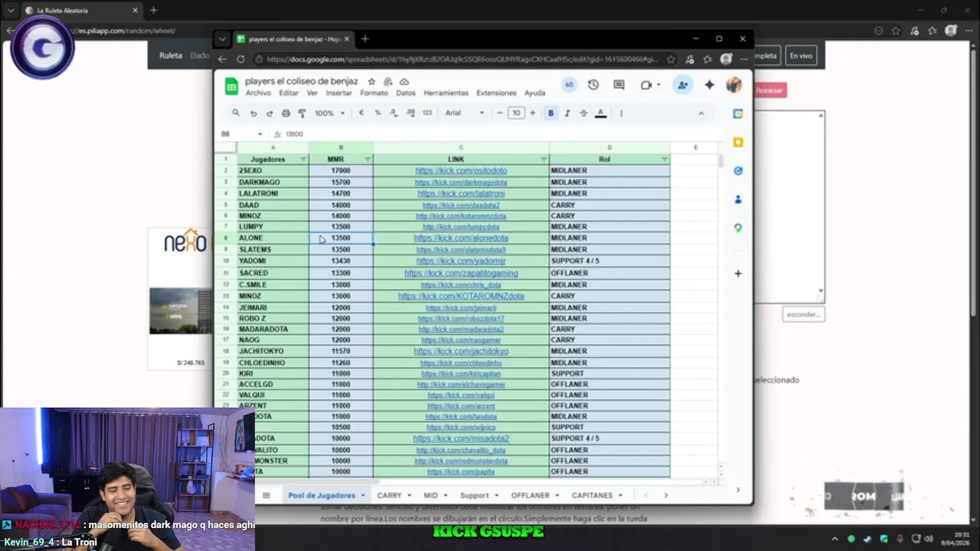Search the menus magnifier icon
This screenshot has width=980, height=551.
[x=236, y=113]
